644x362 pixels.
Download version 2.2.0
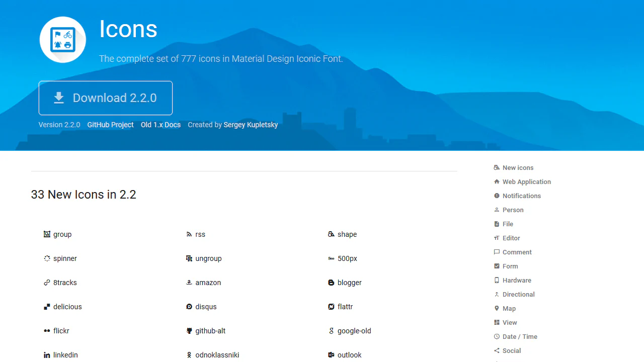(106, 98)
